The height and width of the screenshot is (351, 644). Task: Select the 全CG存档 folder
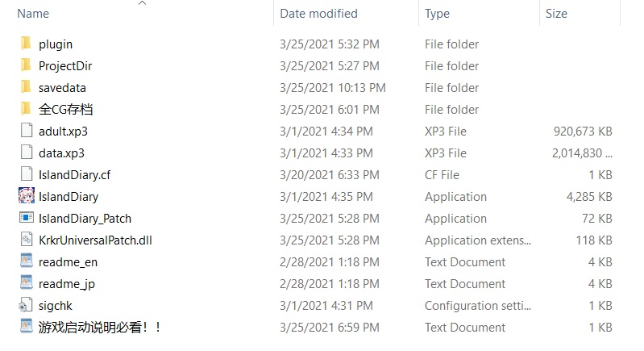[66, 109]
